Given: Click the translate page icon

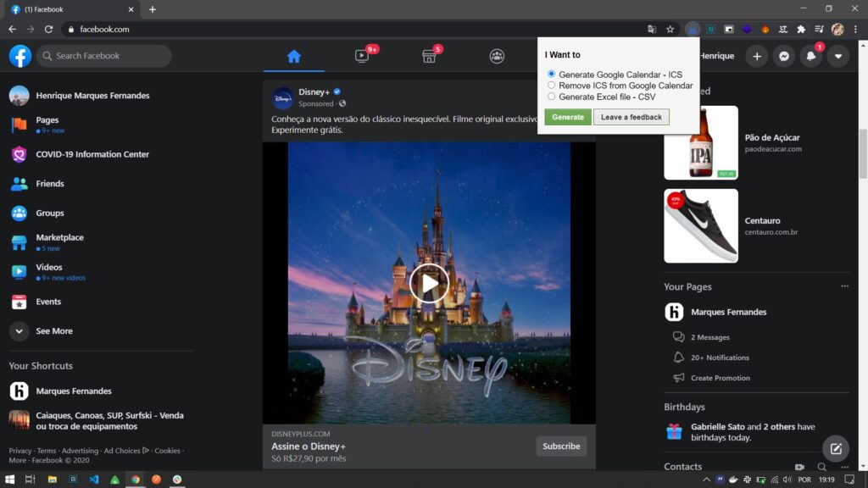Looking at the screenshot, I should (x=652, y=30).
